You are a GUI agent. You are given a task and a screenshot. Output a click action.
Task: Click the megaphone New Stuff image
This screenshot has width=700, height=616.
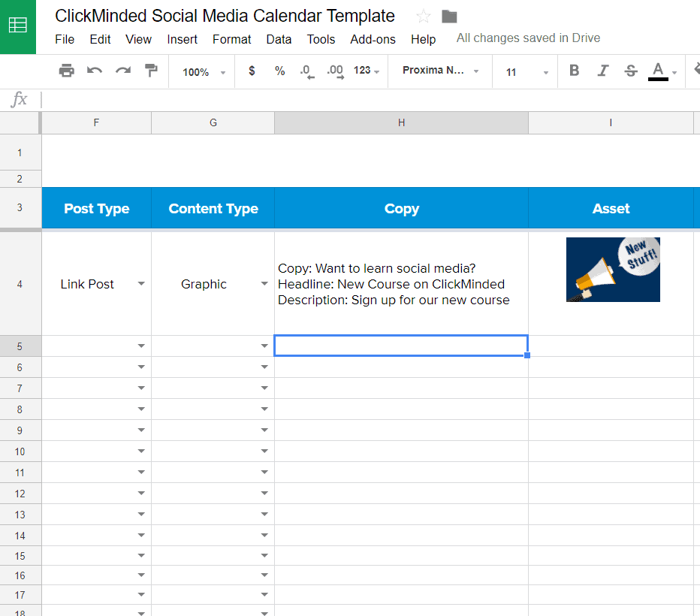coord(613,270)
